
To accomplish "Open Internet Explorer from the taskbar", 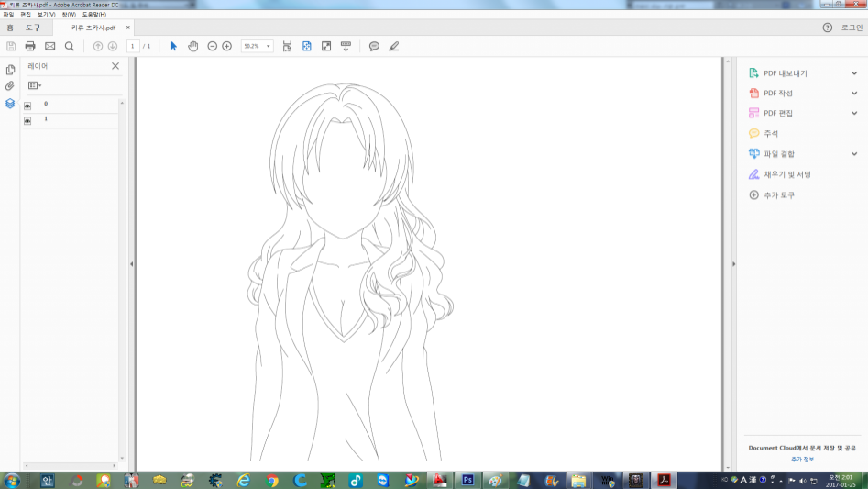I will pos(243,480).
